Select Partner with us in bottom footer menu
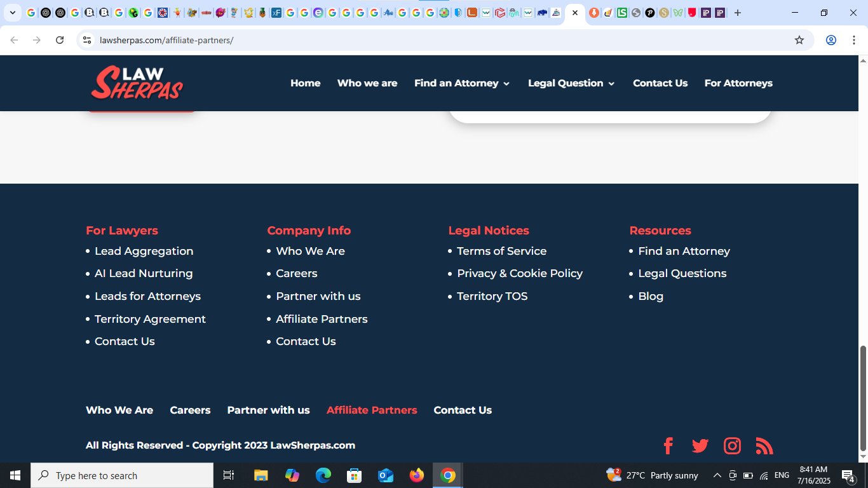Image resolution: width=868 pixels, height=488 pixels. 268,410
